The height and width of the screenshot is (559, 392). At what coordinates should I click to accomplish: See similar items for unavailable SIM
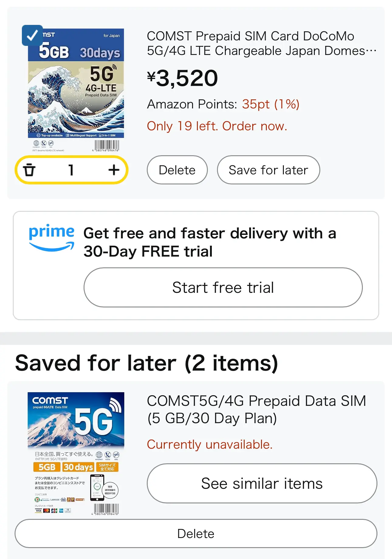(262, 483)
